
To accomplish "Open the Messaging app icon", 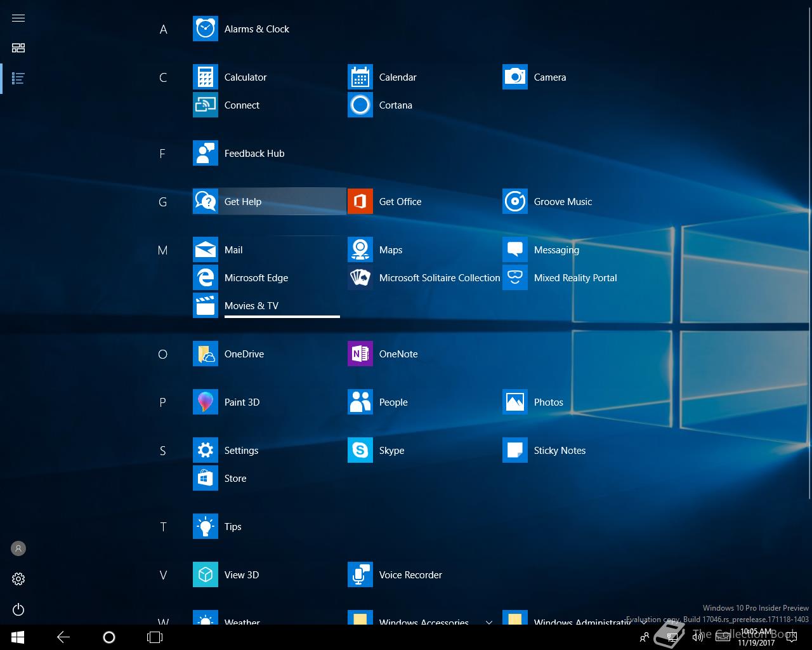I will click(x=515, y=250).
